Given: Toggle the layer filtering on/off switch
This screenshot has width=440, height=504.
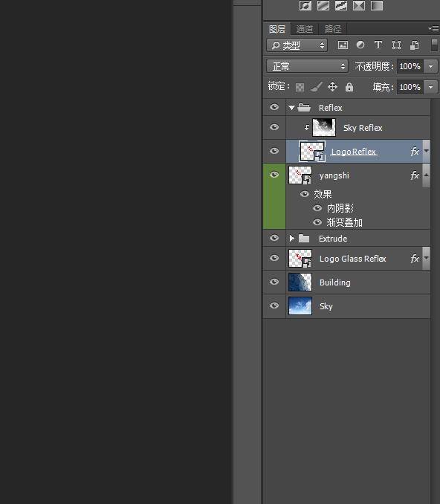Looking at the screenshot, I should pyautogui.click(x=434, y=45).
